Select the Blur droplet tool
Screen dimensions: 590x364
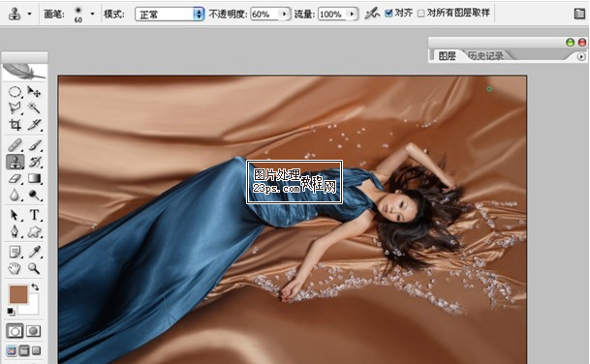pos(16,195)
